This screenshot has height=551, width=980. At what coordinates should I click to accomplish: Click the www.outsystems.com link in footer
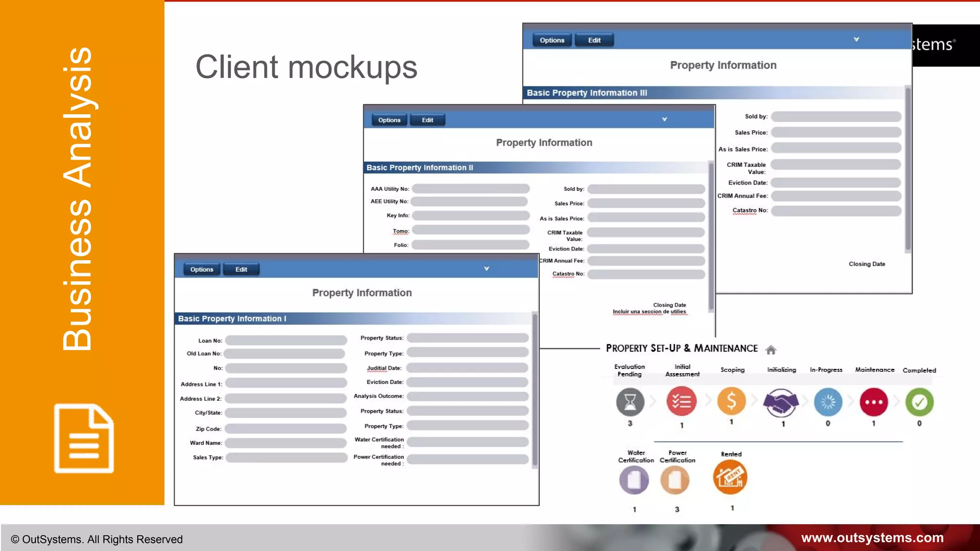[872, 538]
